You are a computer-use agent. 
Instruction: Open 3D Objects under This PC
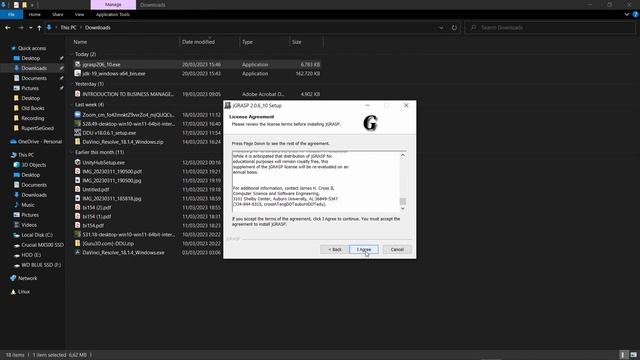[33, 165]
